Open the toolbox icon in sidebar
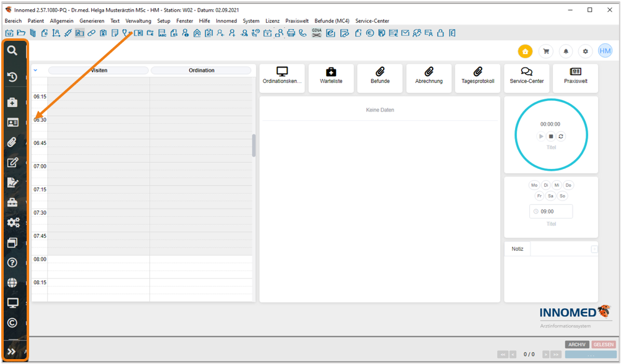This screenshot has height=364, width=621. coord(12,202)
